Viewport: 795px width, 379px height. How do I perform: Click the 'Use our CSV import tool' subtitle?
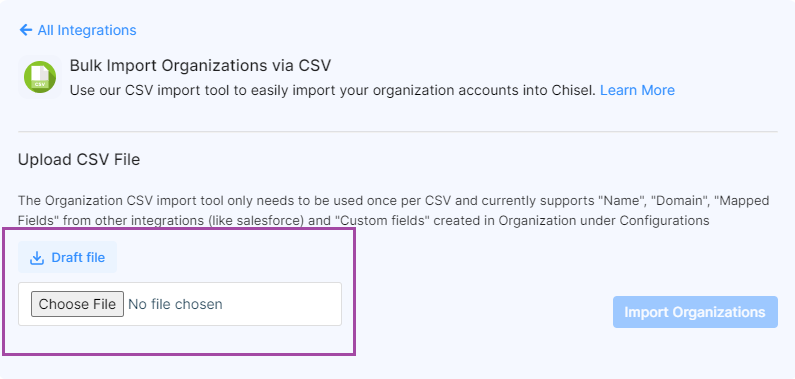click(333, 91)
